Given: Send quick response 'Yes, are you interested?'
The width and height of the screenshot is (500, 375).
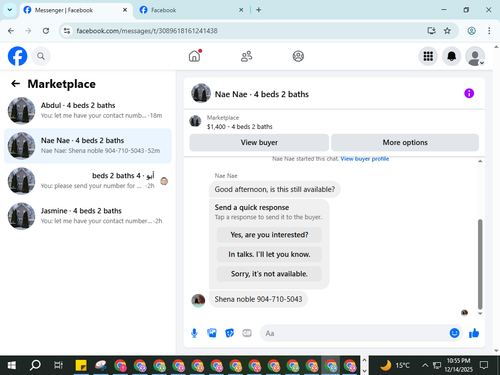Looking at the screenshot, I should (269, 235).
